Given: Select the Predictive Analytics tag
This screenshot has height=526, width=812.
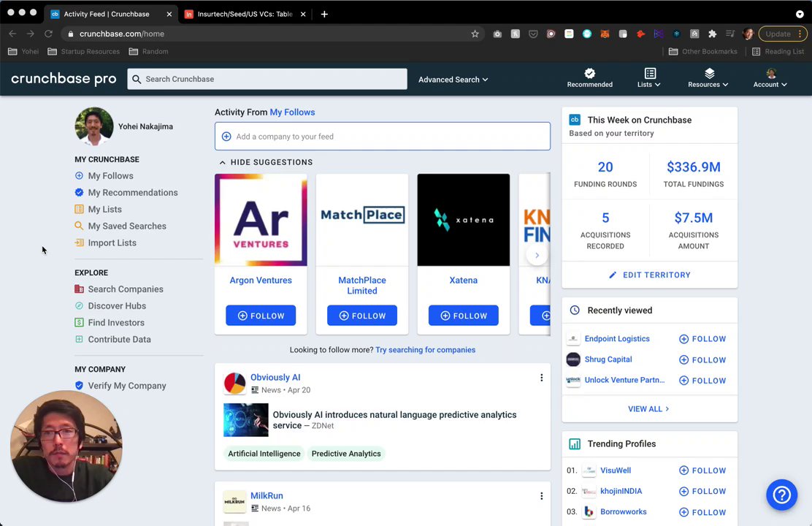Looking at the screenshot, I should [346, 454].
